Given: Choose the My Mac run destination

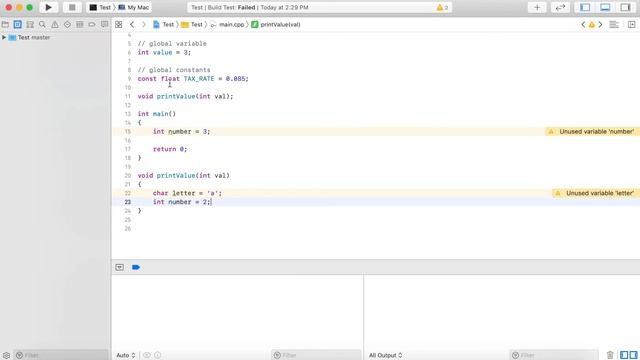Looking at the screenshot, I should coord(134,7).
